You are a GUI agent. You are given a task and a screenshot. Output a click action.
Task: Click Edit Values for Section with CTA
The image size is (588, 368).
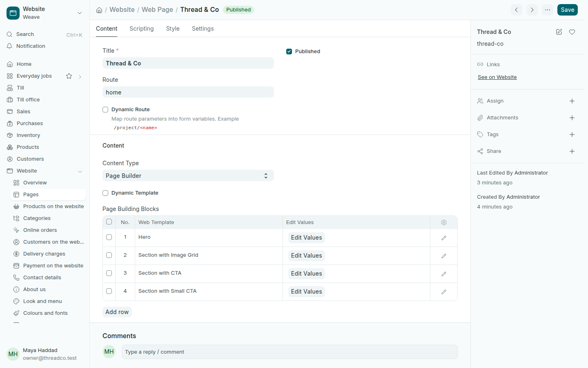tap(307, 274)
